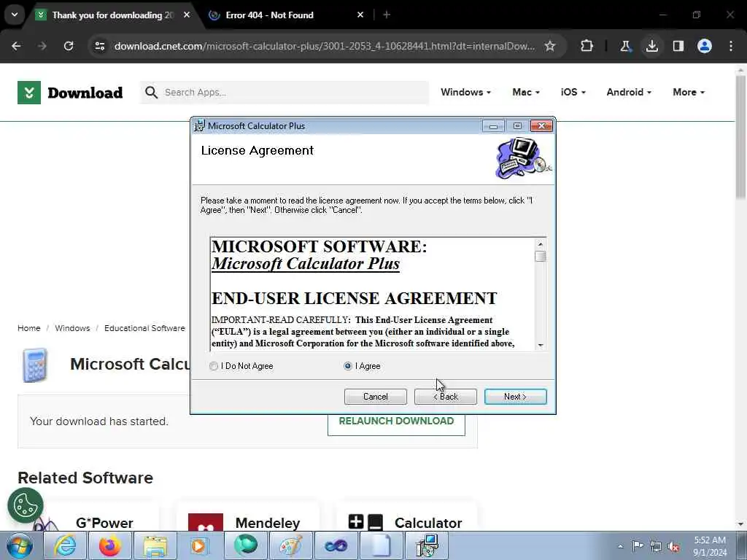747x560 pixels.
Task: Open Chrome Labs flask icon
Action: pos(625,46)
